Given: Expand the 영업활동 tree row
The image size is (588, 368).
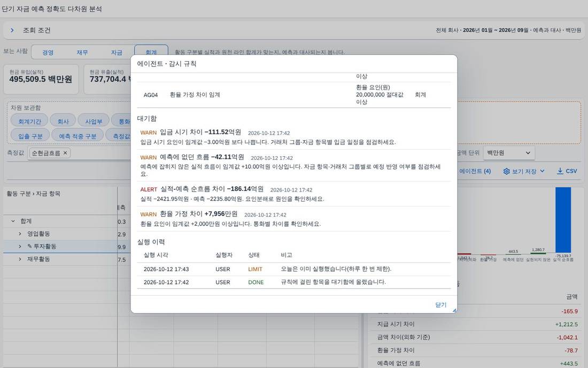Looking at the screenshot, I should click(x=20, y=234).
